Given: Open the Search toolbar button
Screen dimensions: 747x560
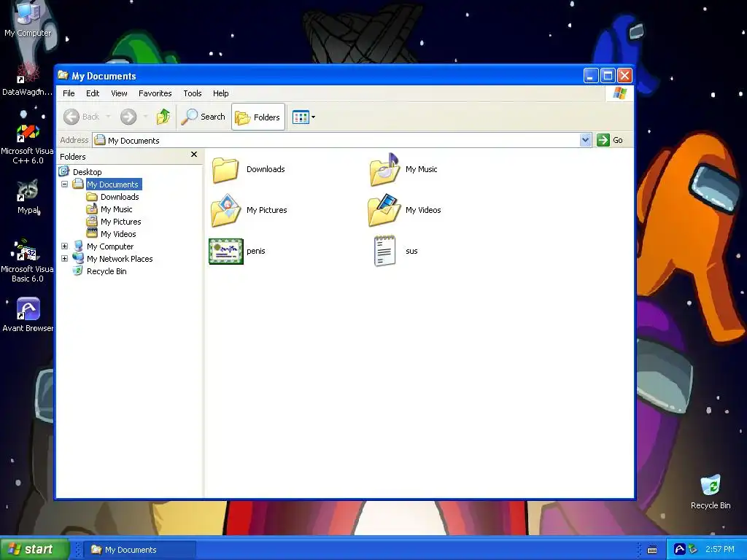Looking at the screenshot, I should (203, 117).
